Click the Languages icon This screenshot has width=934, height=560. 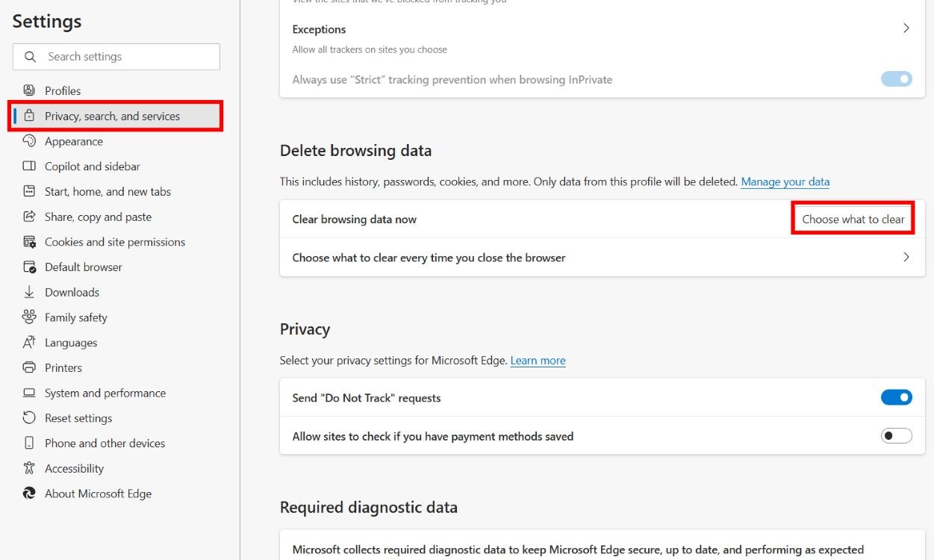(x=29, y=343)
